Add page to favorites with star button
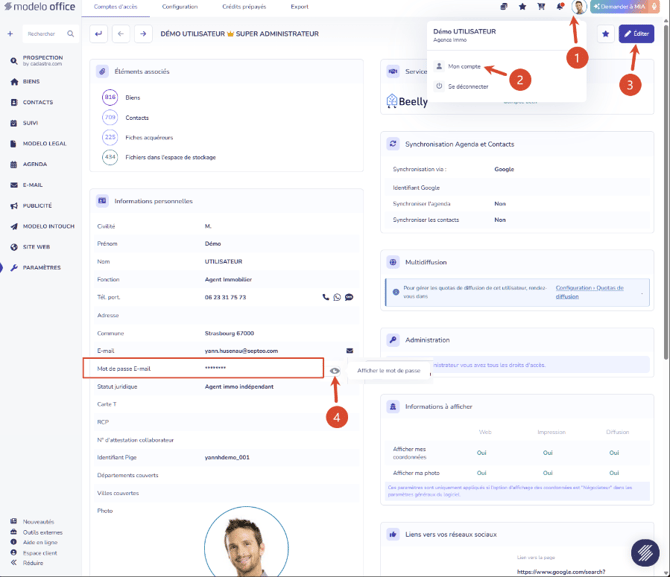Screen dimensions: 670x577 pos(605,34)
